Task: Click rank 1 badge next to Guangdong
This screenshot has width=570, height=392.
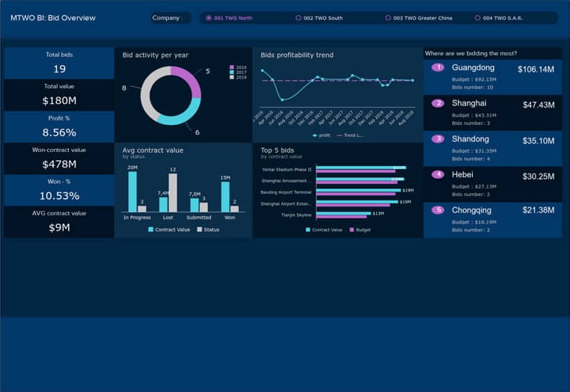Action: 438,68
